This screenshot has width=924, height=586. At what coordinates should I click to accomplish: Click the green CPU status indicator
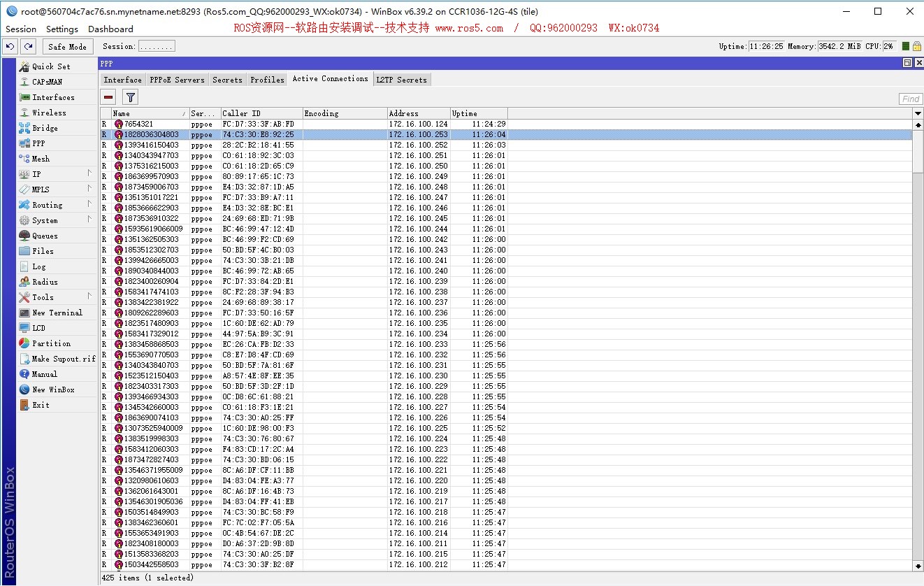coord(906,46)
